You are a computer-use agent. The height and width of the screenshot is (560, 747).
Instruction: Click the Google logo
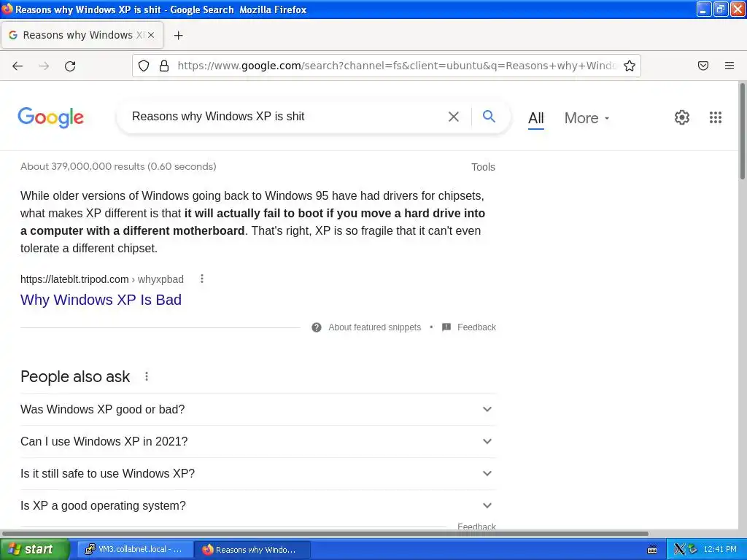pyautogui.click(x=50, y=117)
